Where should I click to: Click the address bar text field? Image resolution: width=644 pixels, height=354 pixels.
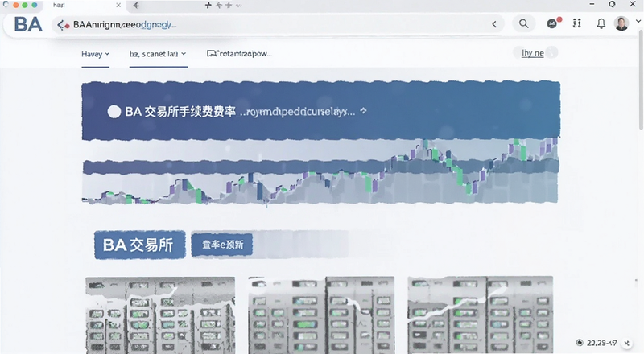coord(279,25)
